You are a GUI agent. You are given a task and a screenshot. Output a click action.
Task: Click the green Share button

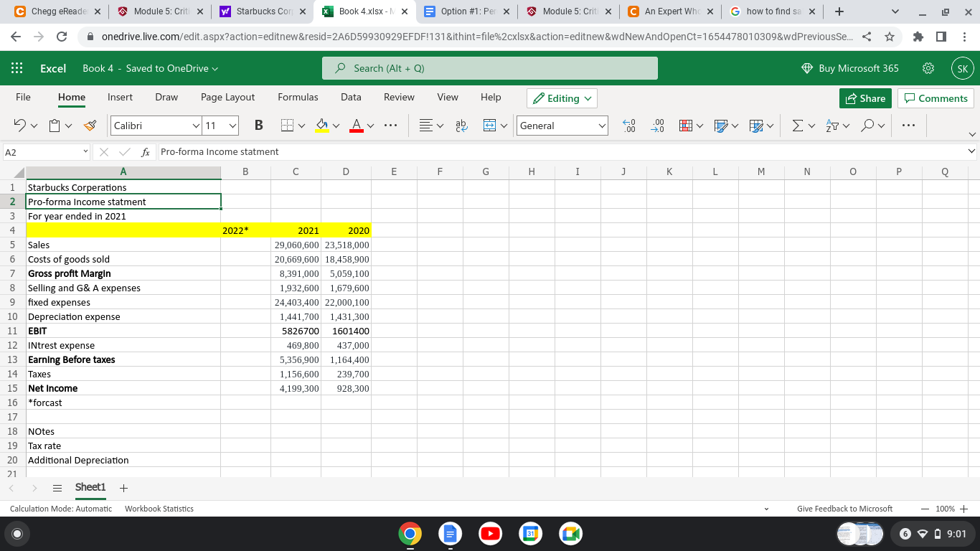(864, 98)
